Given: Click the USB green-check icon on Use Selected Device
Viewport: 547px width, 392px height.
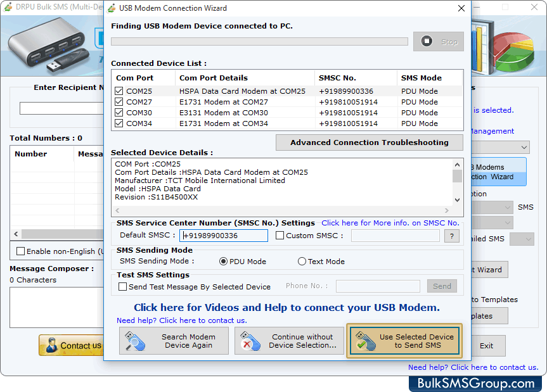Looking at the screenshot, I should [x=365, y=341].
